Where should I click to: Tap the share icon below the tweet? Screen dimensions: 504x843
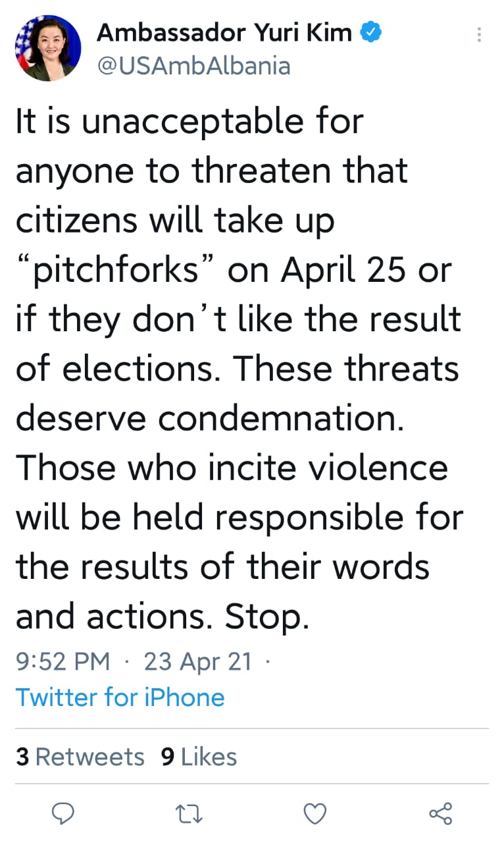441,813
